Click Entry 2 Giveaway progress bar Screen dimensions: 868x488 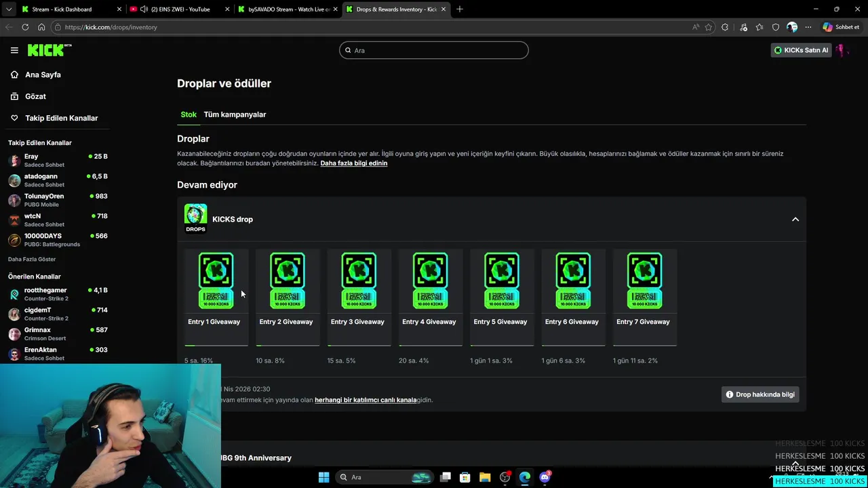[x=288, y=346]
